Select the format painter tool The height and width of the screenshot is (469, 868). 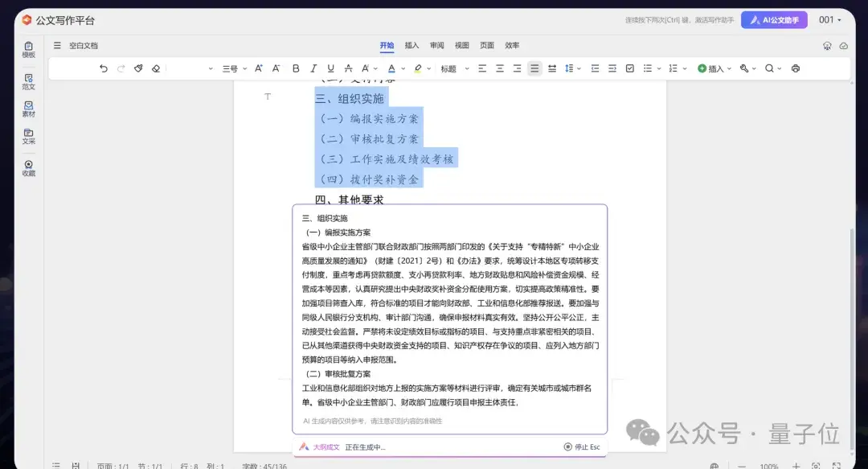[x=138, y=68]
